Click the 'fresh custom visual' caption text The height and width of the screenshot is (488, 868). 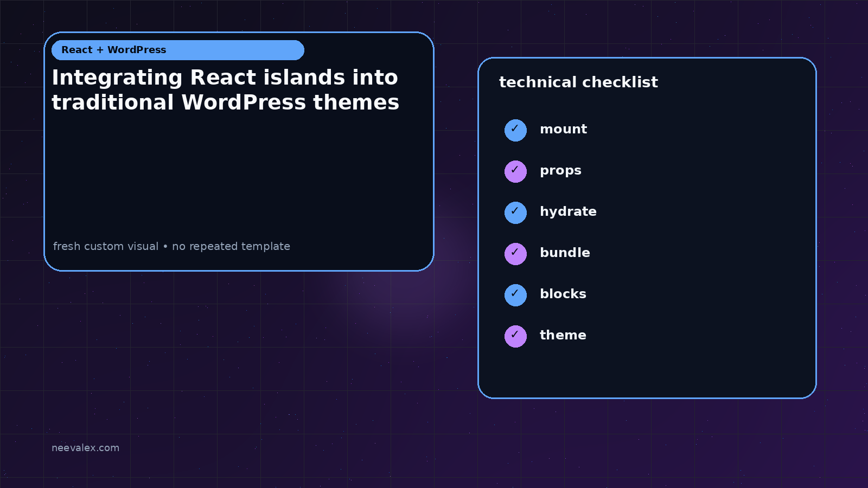tap(106, 246)
